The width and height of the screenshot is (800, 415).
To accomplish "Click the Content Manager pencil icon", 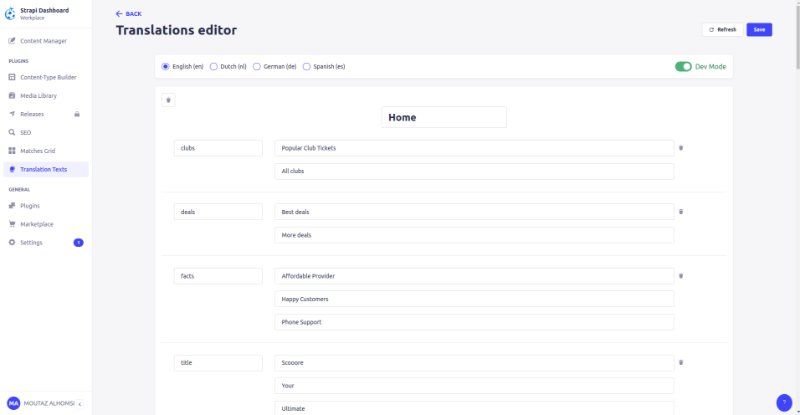I will point(12,41).
